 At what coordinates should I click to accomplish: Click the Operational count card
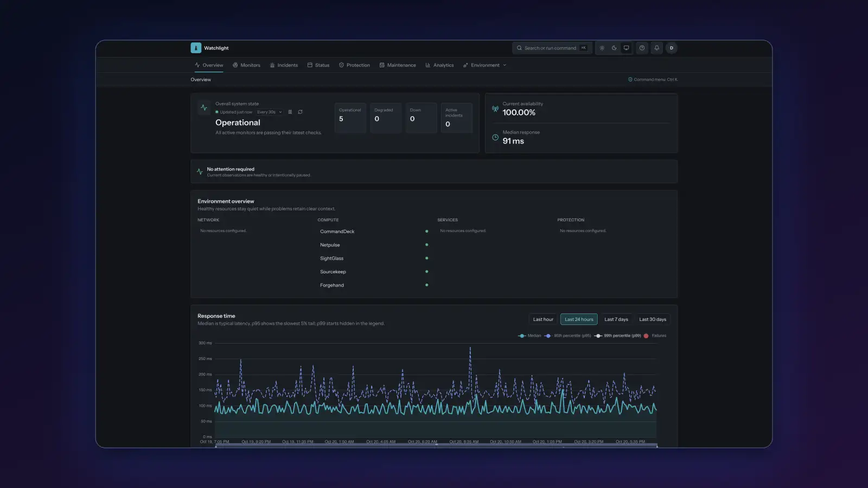pyautogui.click(x=350, y=118)
